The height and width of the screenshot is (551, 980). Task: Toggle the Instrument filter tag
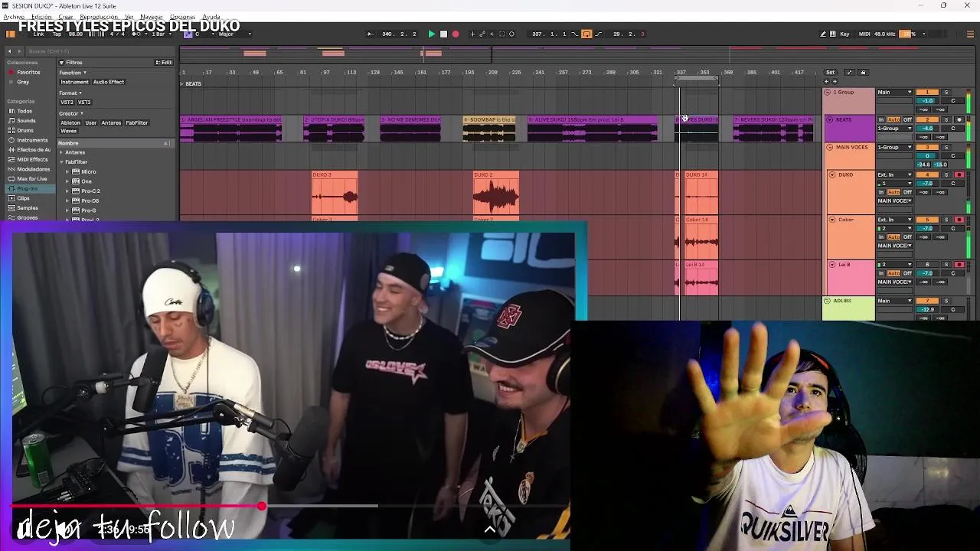[74, 82]
